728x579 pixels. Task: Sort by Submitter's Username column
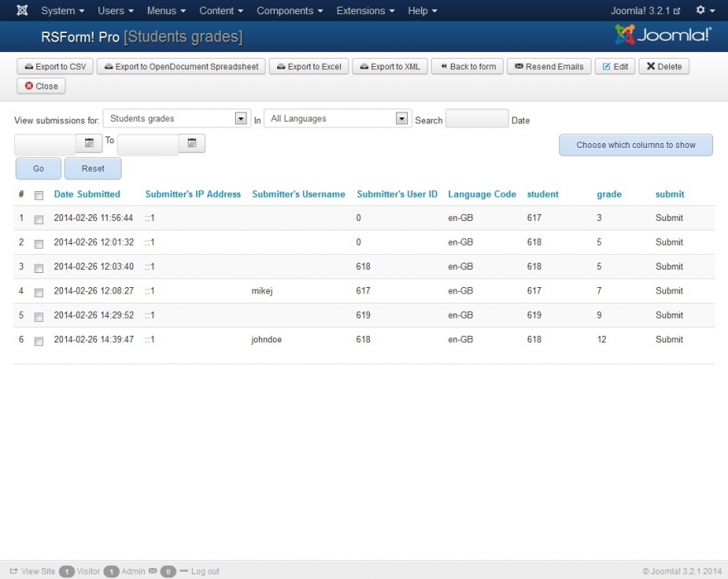(299, 194)
